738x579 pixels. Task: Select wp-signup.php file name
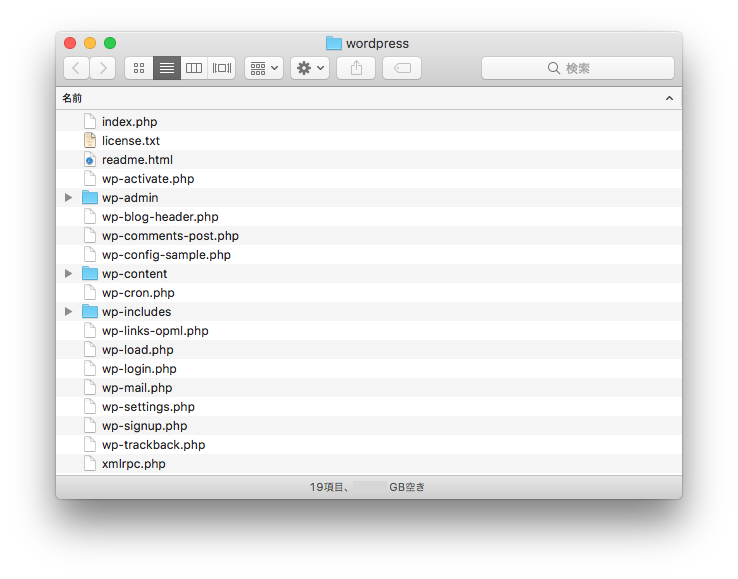click(x=144, y=426)
